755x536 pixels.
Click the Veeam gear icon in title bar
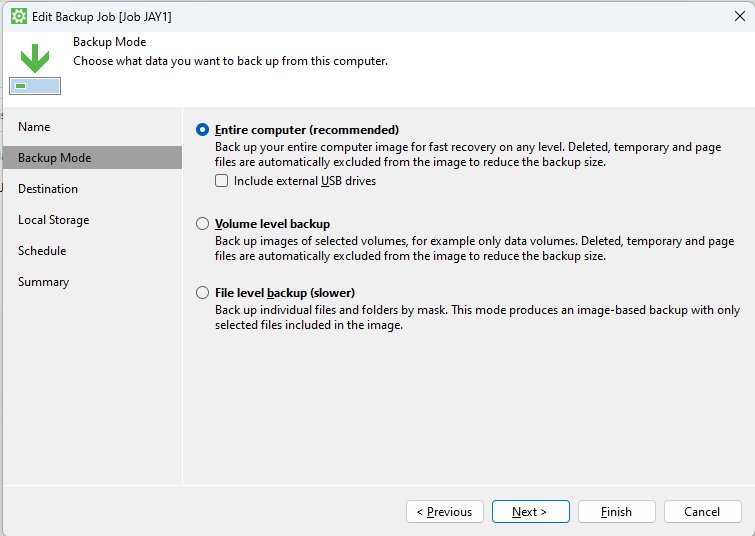click(x=18, y=16)
